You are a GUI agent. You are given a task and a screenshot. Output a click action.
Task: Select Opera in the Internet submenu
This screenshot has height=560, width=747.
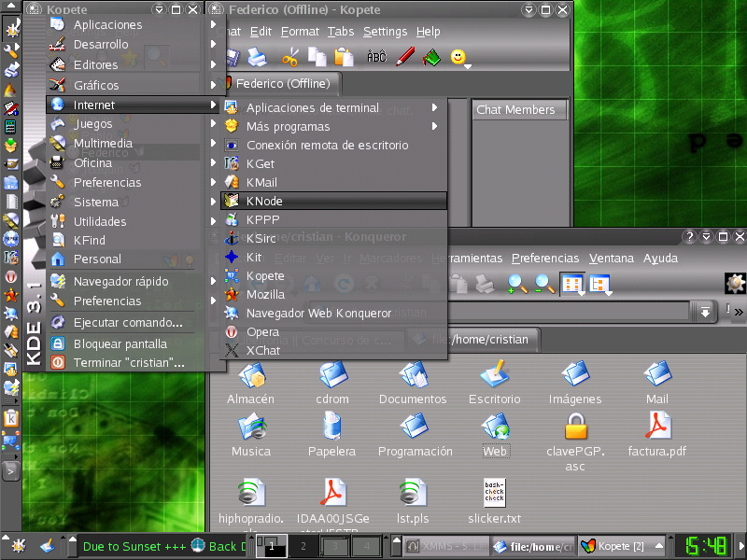[x=333, y=332]
